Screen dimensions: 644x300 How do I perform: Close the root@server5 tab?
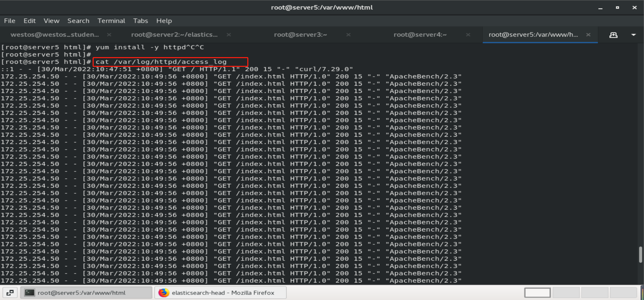[x=588, y=35]
